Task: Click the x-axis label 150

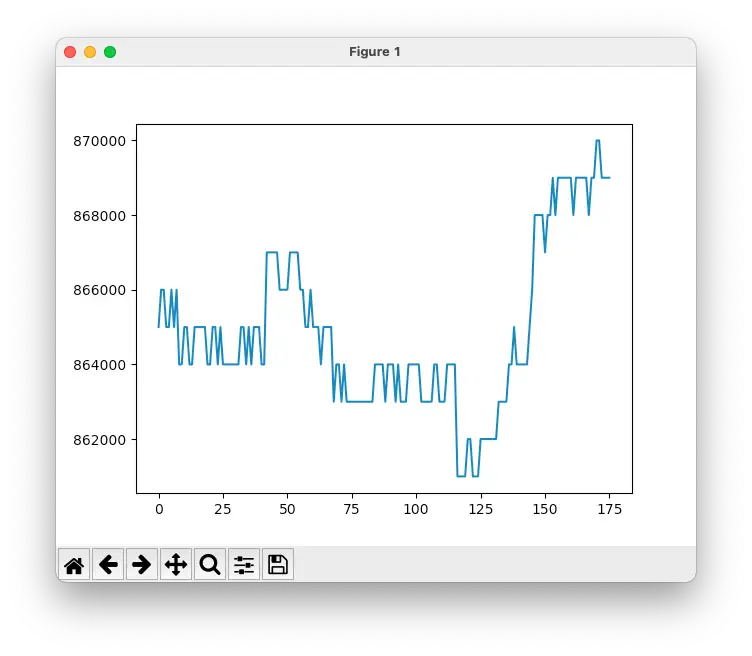Action: (x=545, y=509)
